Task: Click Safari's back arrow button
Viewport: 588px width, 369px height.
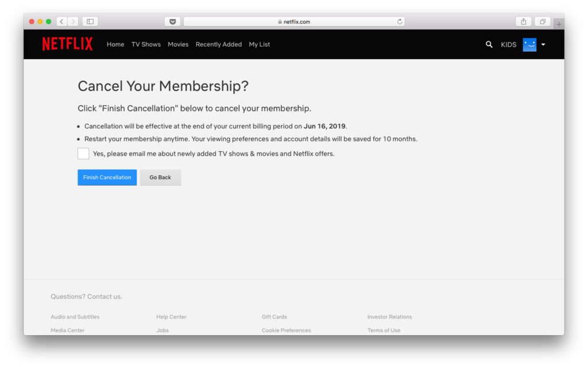Action: [61, 22]
